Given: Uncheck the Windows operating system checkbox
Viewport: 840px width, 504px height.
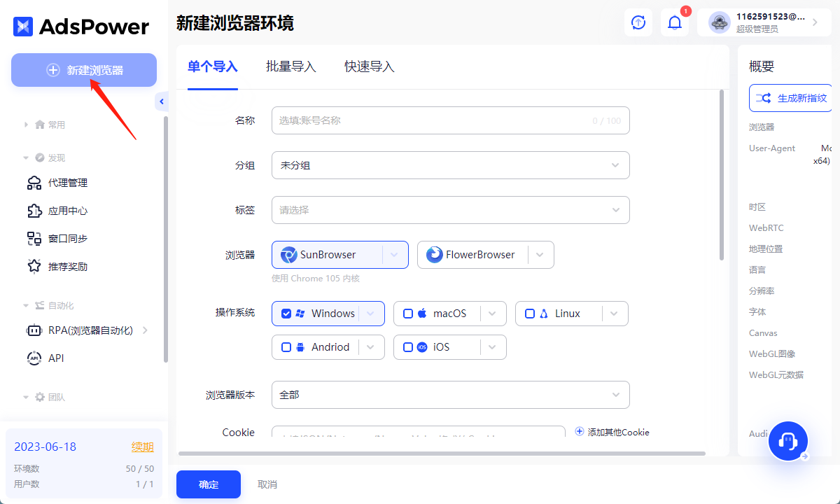Looking at the screenshot, I should (286, 314).
